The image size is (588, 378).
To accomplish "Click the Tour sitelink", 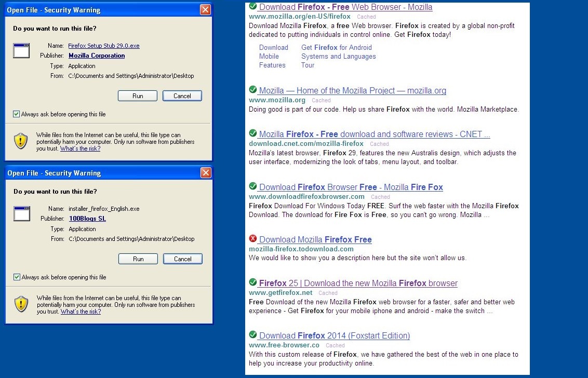I will pos(308,65).
